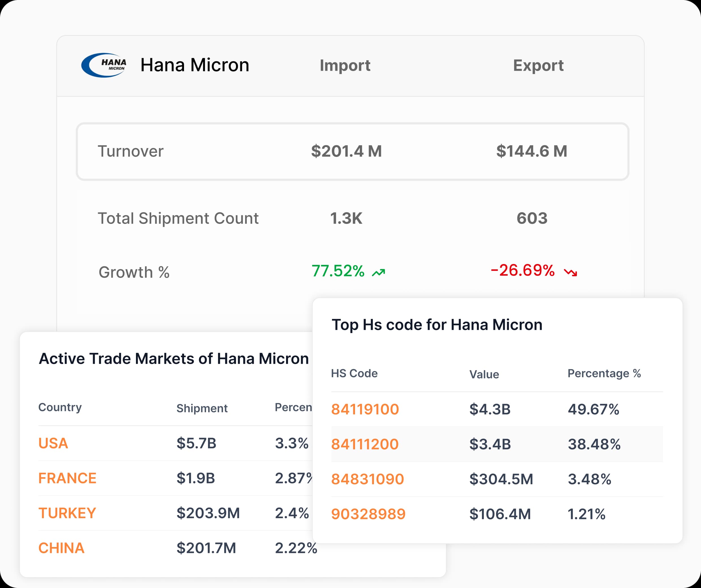Click the HS Code column header
Screen dimensions: 701x588
point(354,373)
